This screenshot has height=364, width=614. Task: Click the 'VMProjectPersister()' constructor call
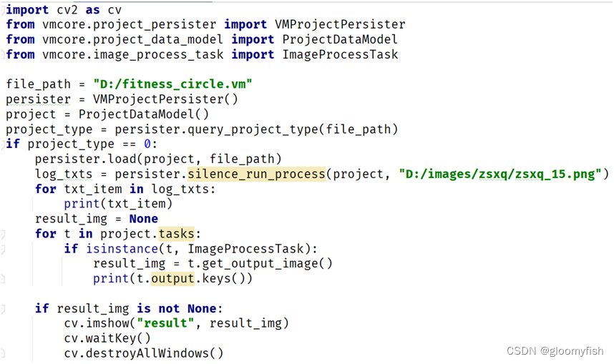tap(165, 99)
